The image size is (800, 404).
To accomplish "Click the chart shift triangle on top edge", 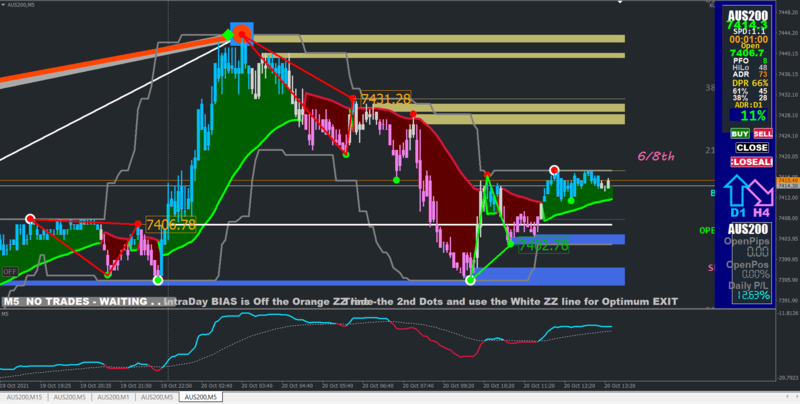I will coord(620,3).
